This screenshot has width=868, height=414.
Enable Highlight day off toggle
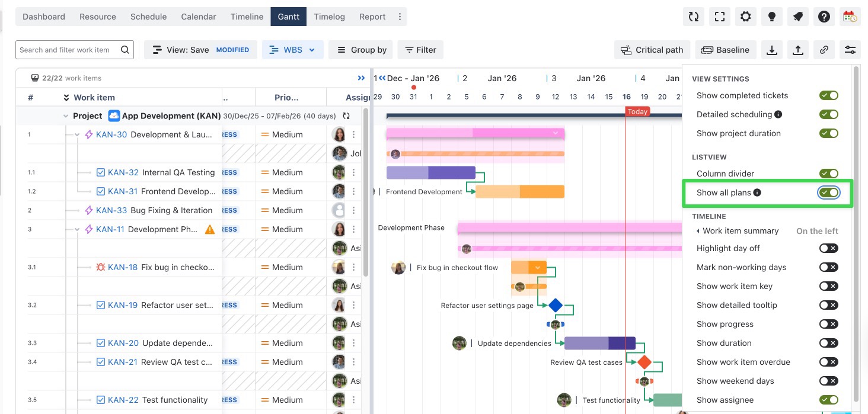(828, 248)
